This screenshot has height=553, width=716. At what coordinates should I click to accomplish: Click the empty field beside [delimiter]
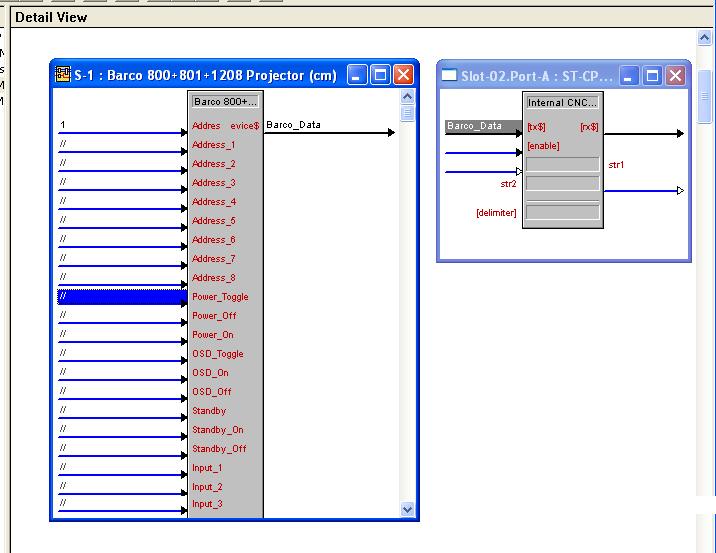pos(563,212)
